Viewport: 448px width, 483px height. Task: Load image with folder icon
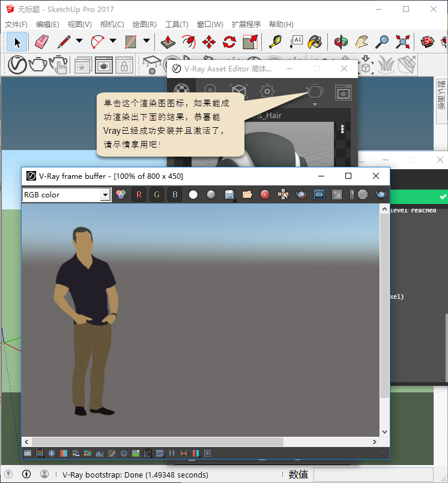[x=247, y=194]
